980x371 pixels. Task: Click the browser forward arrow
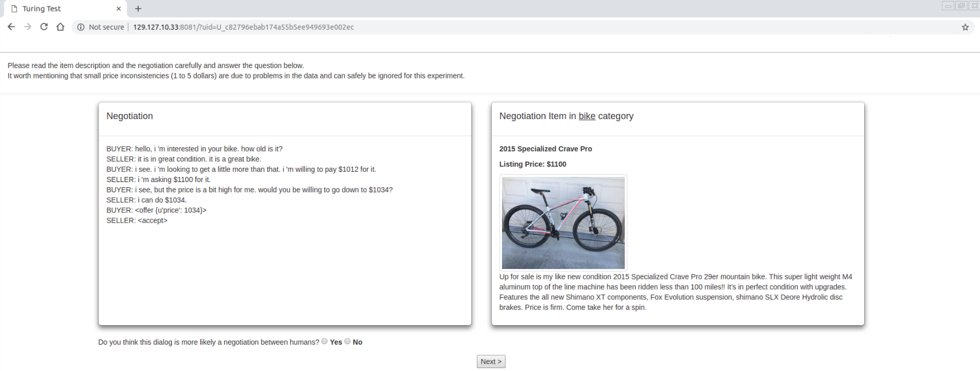28,27
